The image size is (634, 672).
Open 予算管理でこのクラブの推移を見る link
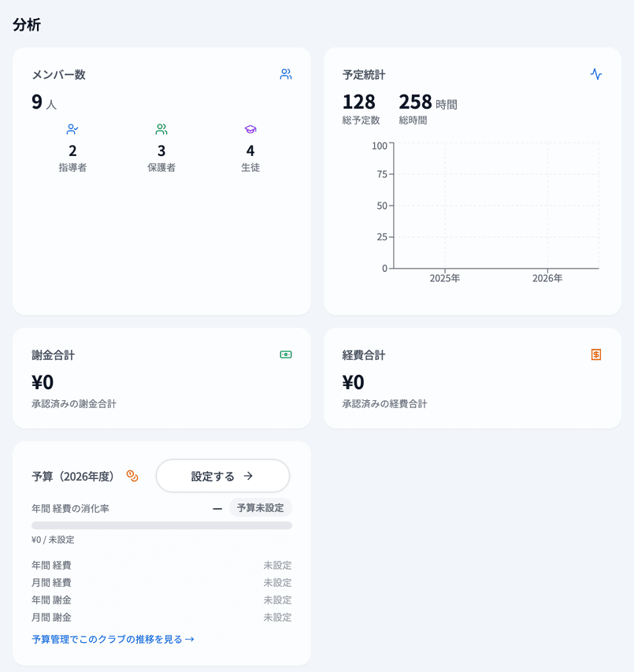click(x=113, y=639)
